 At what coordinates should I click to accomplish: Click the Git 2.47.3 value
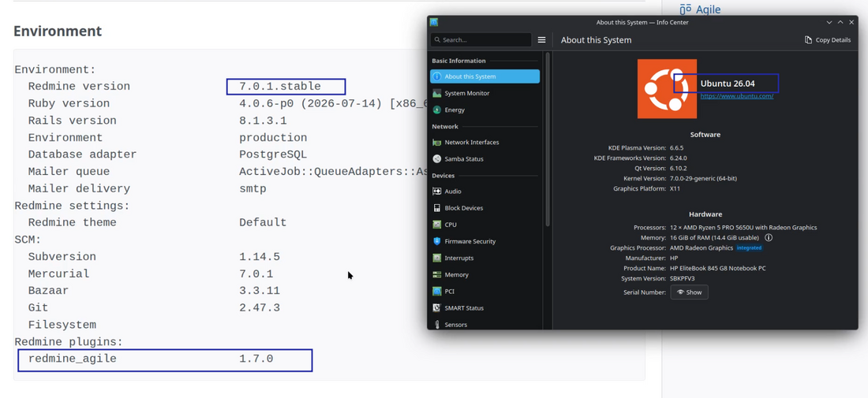(260, 308)
